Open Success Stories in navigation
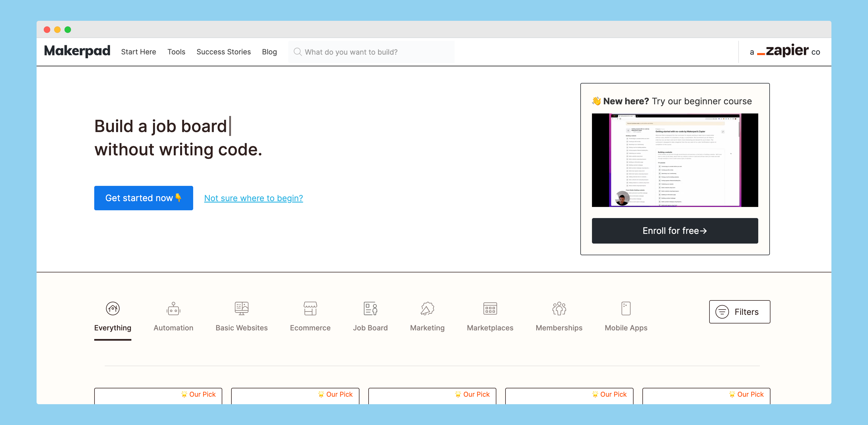This screenshot has width=868, height=425. (x=223, y=52)
